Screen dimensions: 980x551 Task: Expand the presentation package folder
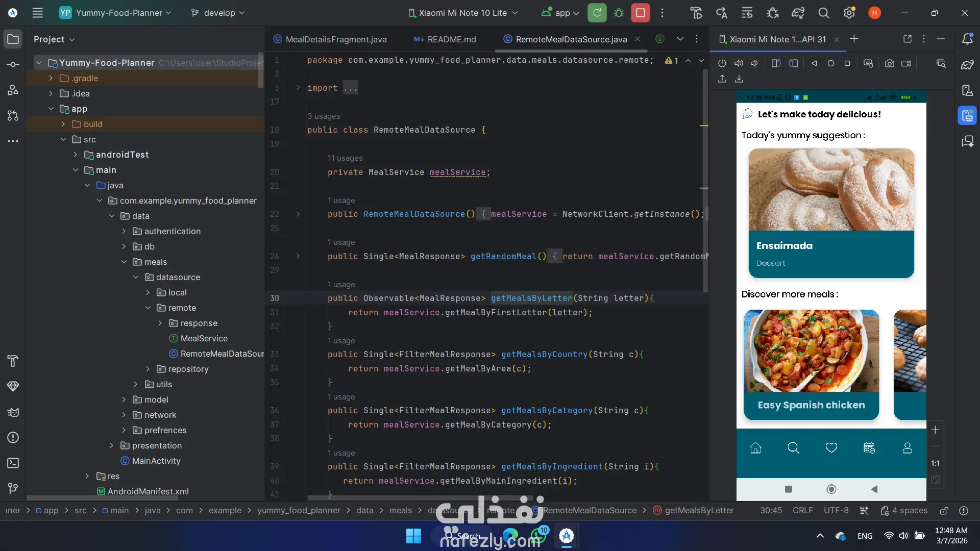click(112, 445)
